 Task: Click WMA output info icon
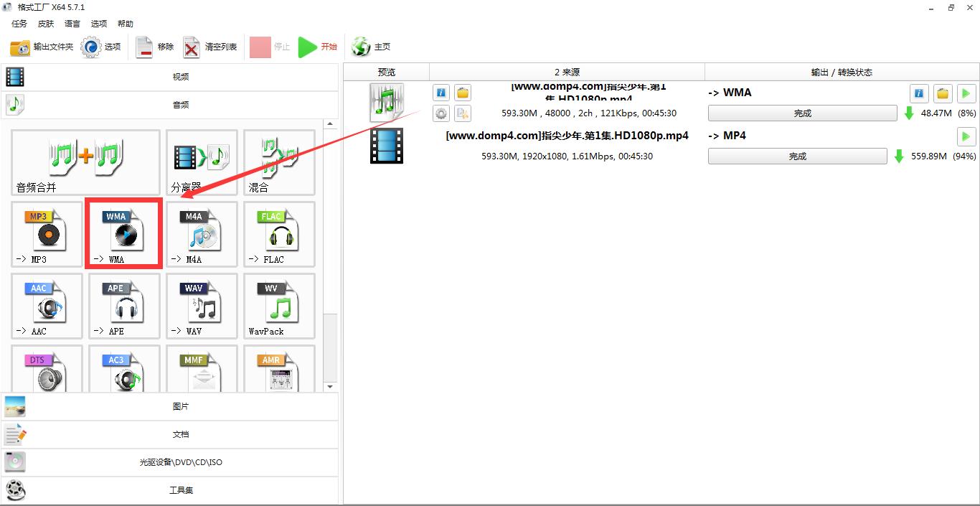[x=920, y=93]
